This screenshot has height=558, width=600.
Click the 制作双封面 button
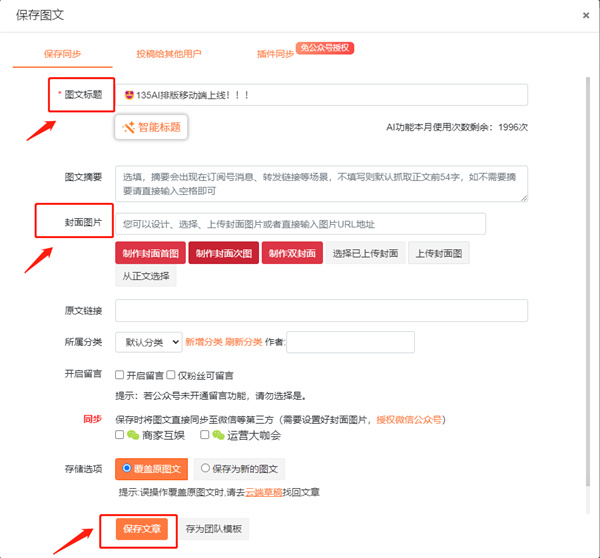coord(292,253)
